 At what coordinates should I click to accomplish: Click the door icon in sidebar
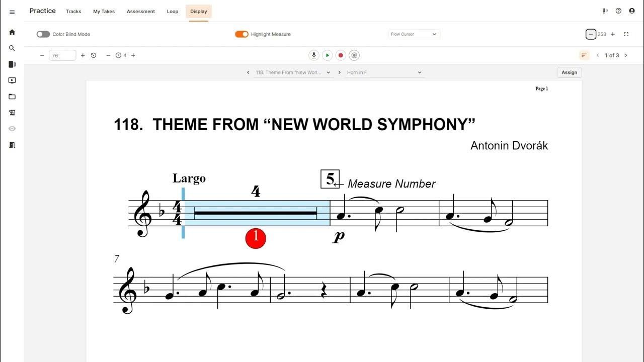[12, 145]
